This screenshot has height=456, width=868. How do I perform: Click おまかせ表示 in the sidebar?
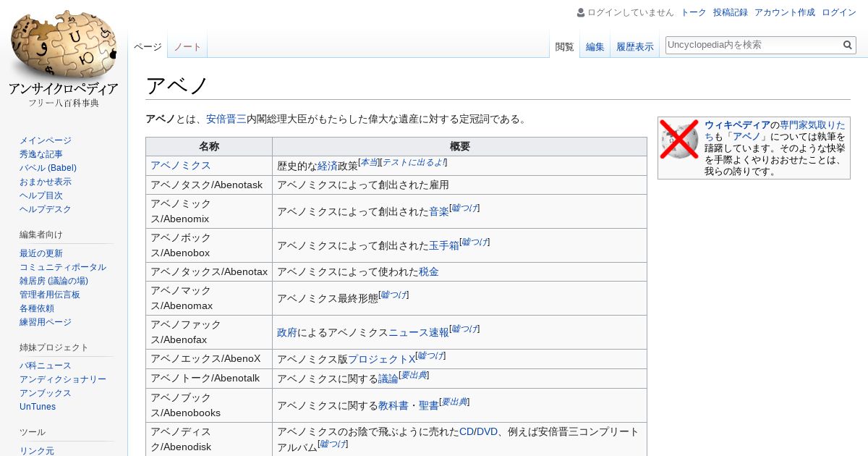(46, 182)
